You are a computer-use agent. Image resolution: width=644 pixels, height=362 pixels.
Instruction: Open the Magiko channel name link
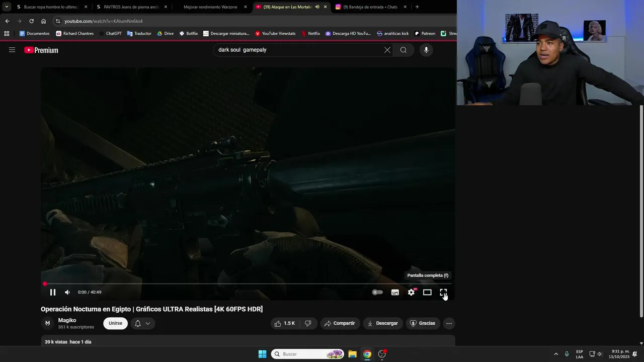coord(67,320)
